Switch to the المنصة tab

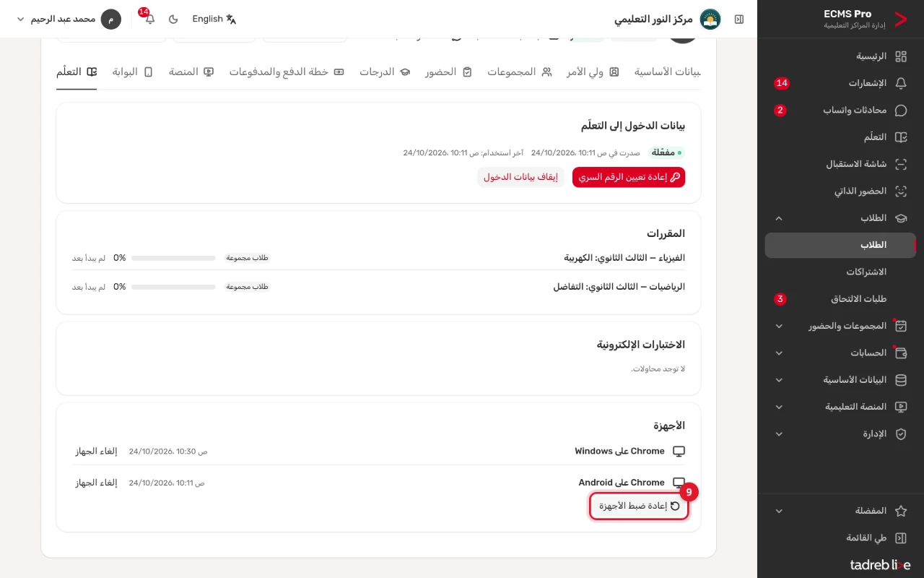191,72
